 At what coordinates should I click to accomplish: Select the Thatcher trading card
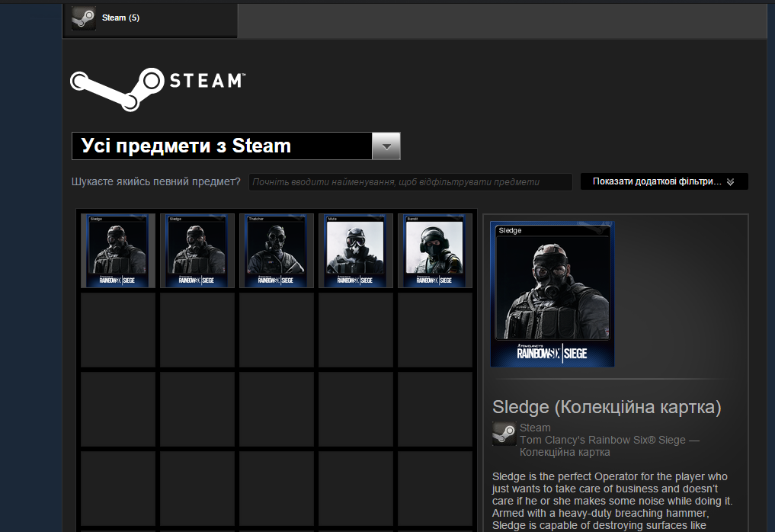click(277, 251)
